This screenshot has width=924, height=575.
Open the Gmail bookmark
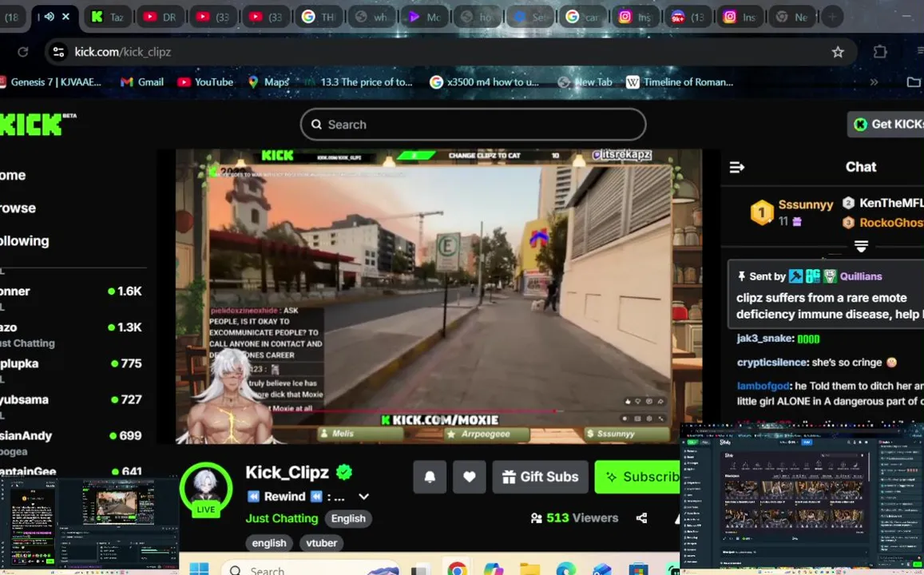142,82
